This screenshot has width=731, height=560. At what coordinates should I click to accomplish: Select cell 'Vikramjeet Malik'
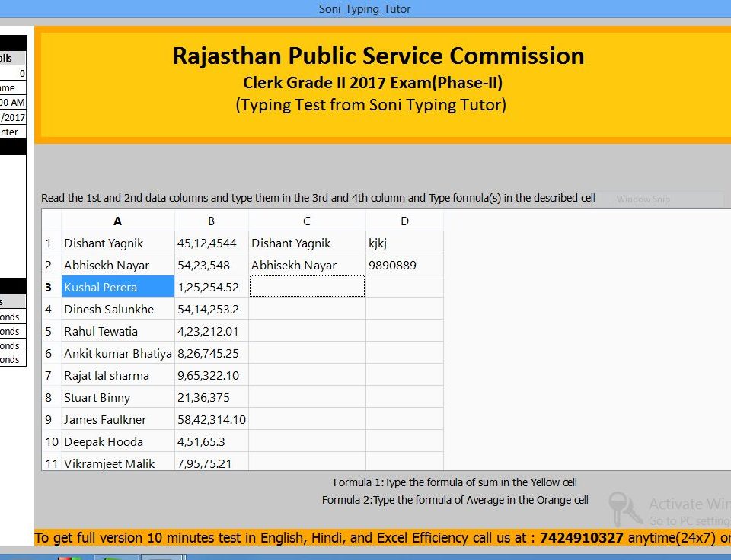pyautogui.click(x=118, y=461)
